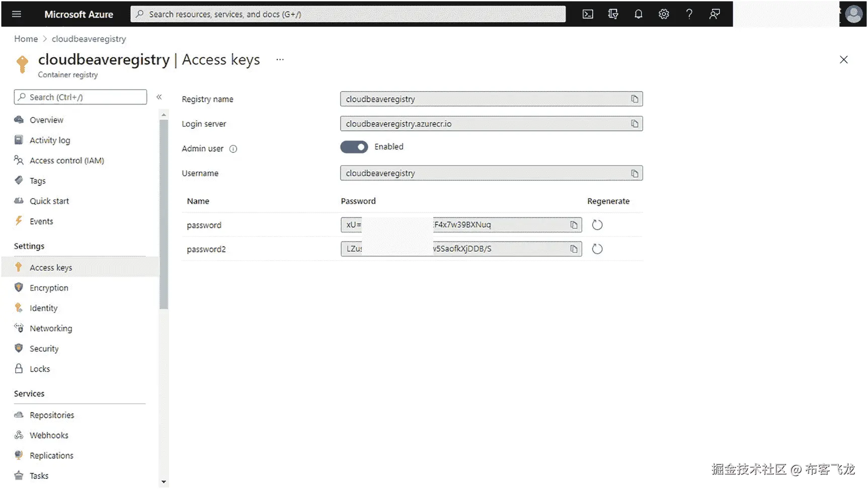Open the Help question mark icon
The width and height of the screenshot is (868, 489).
click(689, 14)
